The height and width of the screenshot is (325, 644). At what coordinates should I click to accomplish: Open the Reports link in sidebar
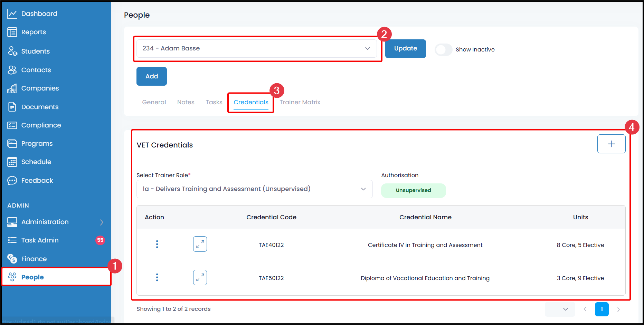point(34,32)
